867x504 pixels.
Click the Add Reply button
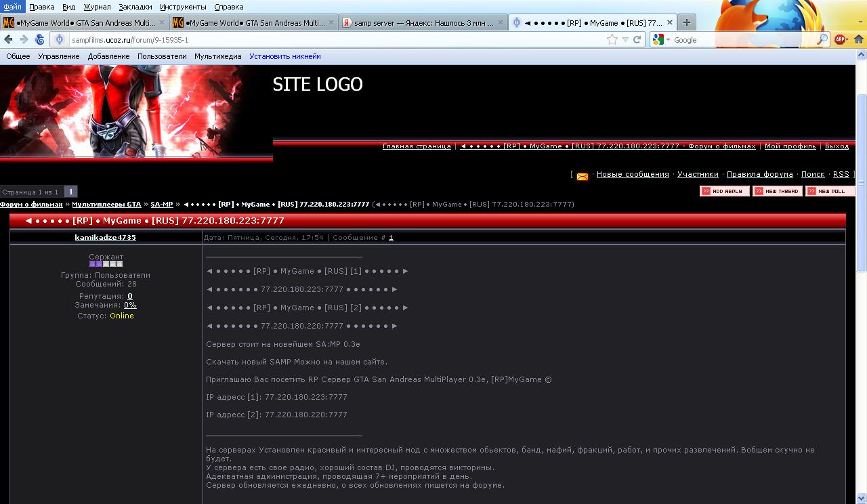coord(725,192)
